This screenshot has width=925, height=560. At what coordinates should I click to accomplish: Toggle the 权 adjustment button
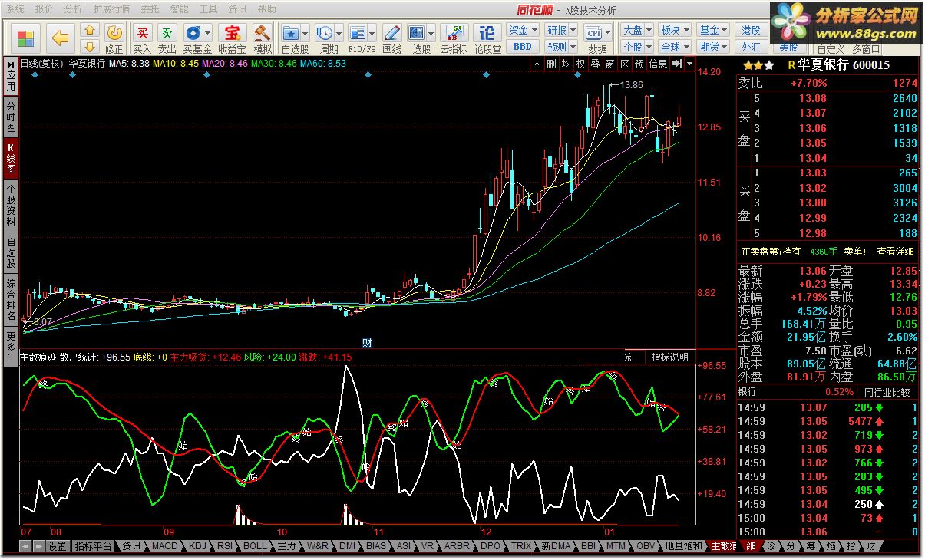point(580,64)
